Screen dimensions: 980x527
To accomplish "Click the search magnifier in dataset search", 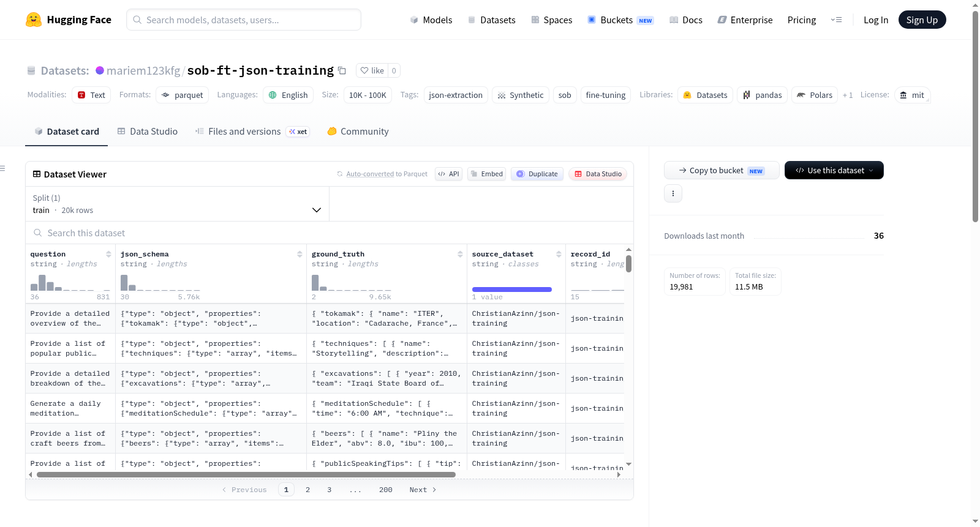I will click(x=38, y=233).
